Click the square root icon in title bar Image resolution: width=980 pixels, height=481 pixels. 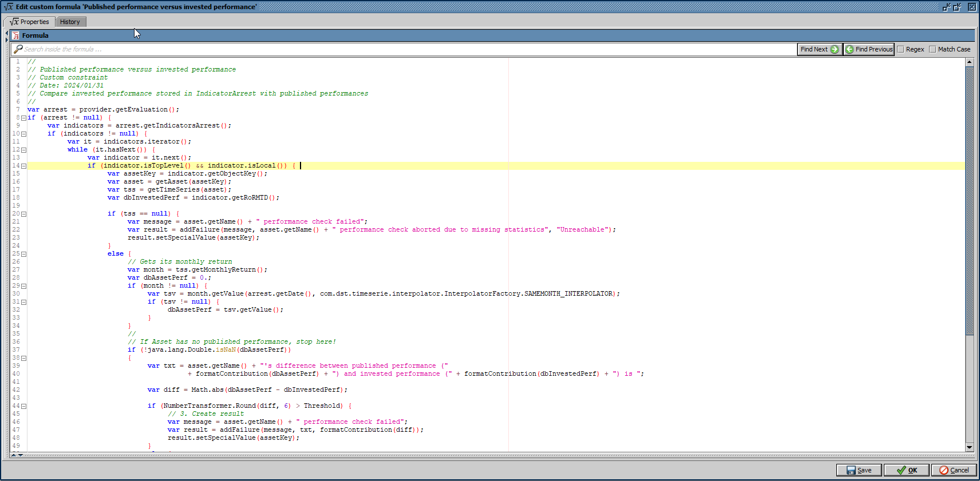pos(8,7)
